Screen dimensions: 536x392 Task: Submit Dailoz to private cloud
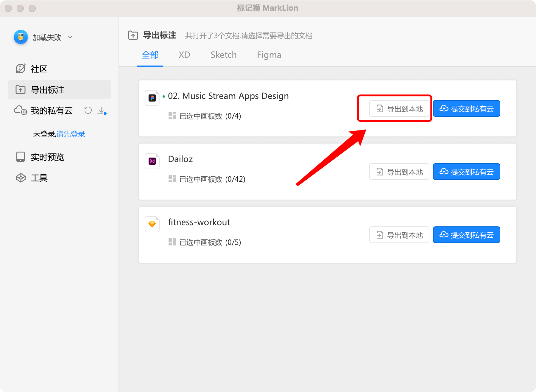pos(466,172)
